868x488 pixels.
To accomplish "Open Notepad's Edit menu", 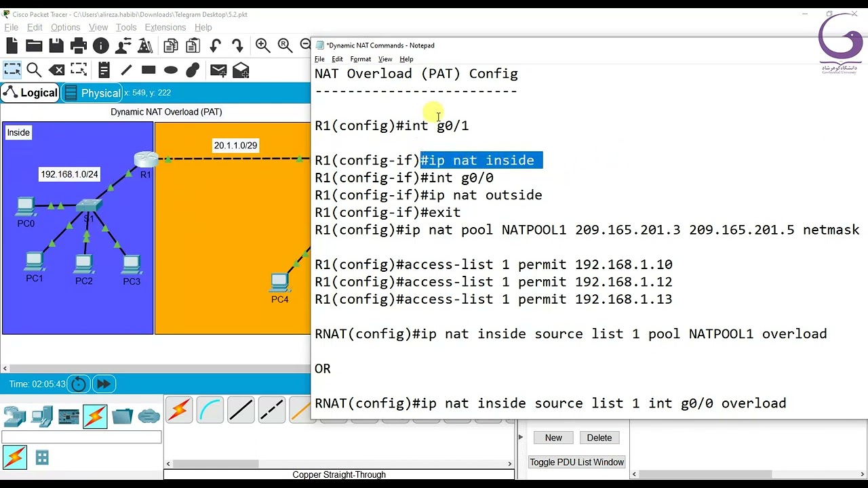I will 337,59.
